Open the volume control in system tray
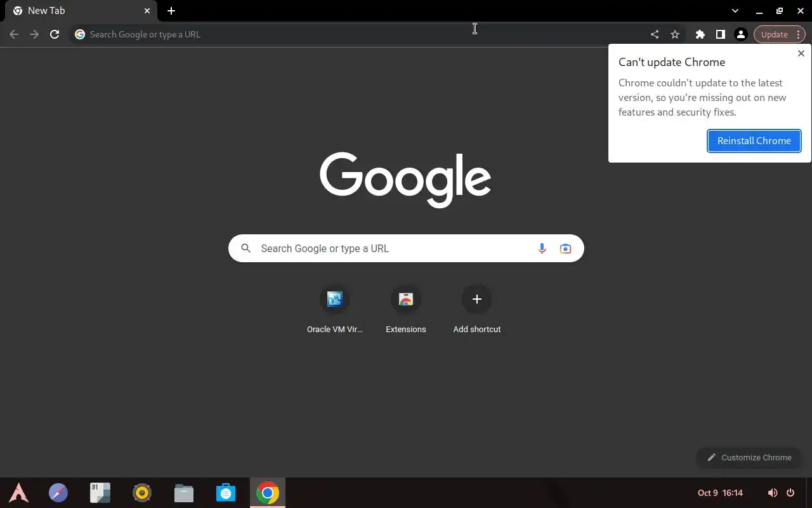812x508 pixels. tap(772, 493)
